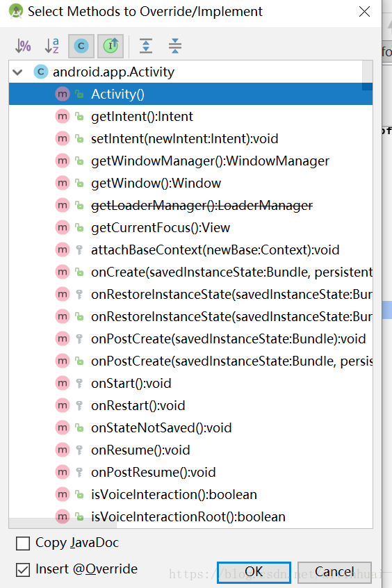Select getWindow():Window method

190,183
